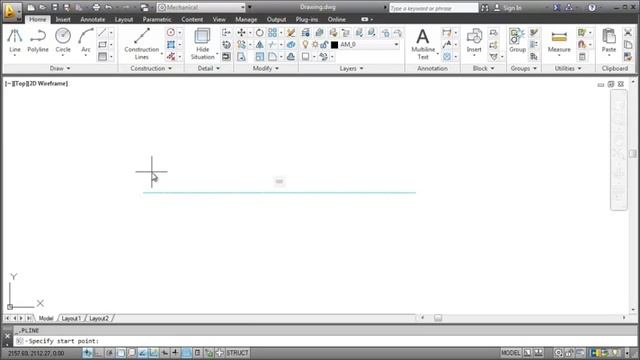Click the light bulb layer on/off icon
Image resolution: width=640 pixels, height=360 pixels.
(305, 44)
